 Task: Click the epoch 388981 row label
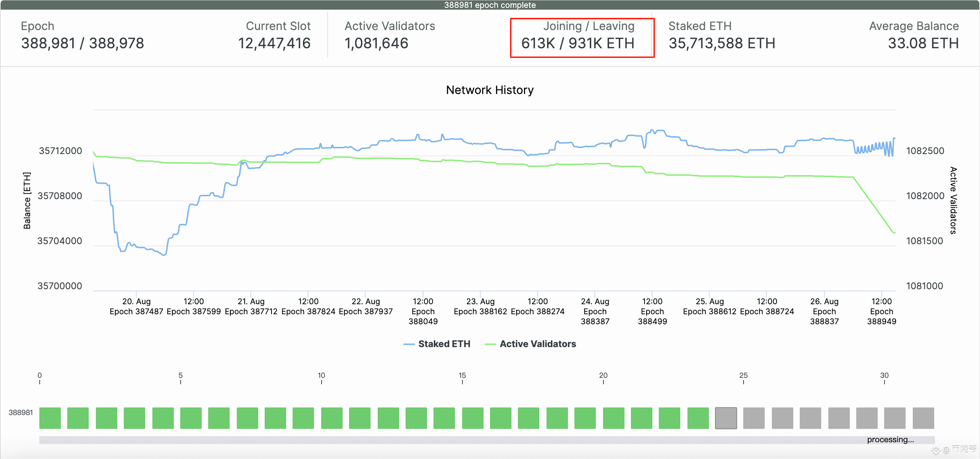(x=20, y=413)
